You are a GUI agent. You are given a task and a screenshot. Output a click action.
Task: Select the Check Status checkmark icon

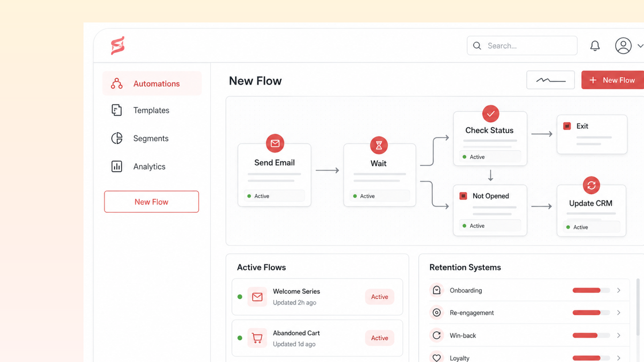coord(491,114)
